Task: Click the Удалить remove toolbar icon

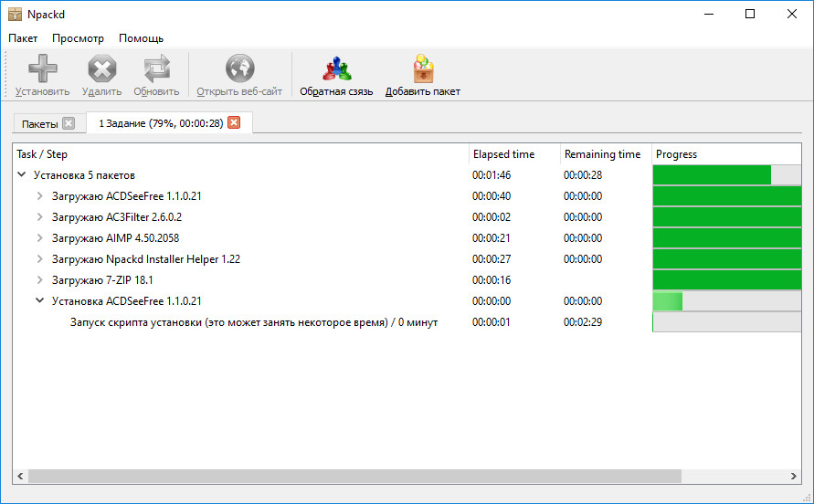Action: [101, 68]
